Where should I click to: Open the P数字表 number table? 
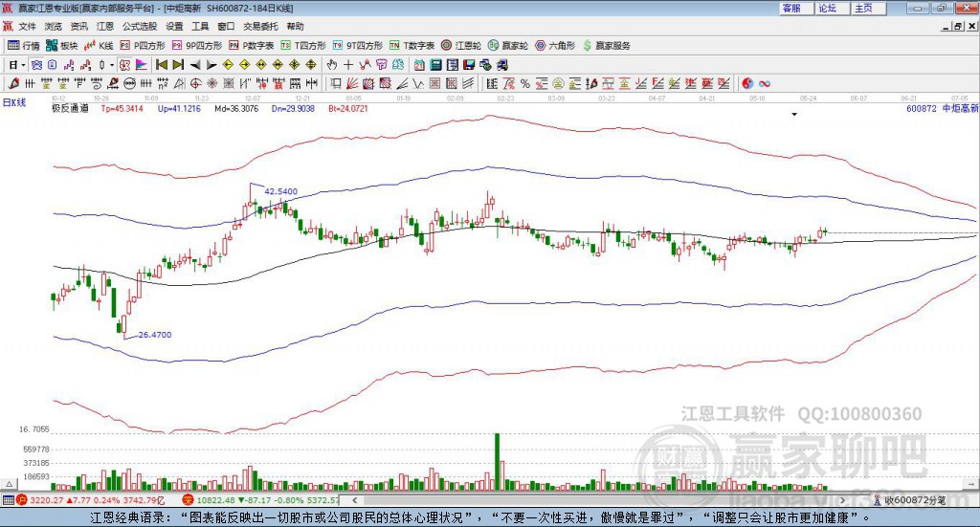click(252, 46)
